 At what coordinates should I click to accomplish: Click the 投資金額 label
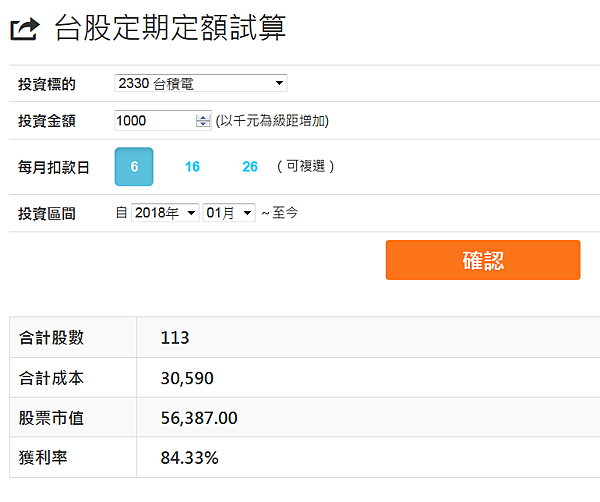(x=47, y=121)
